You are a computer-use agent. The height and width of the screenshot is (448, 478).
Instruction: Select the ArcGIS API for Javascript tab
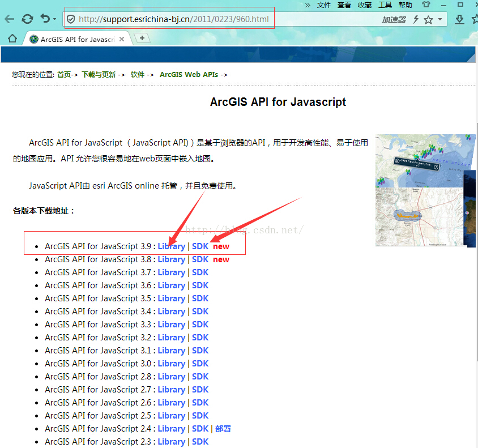tap(78, 39)
